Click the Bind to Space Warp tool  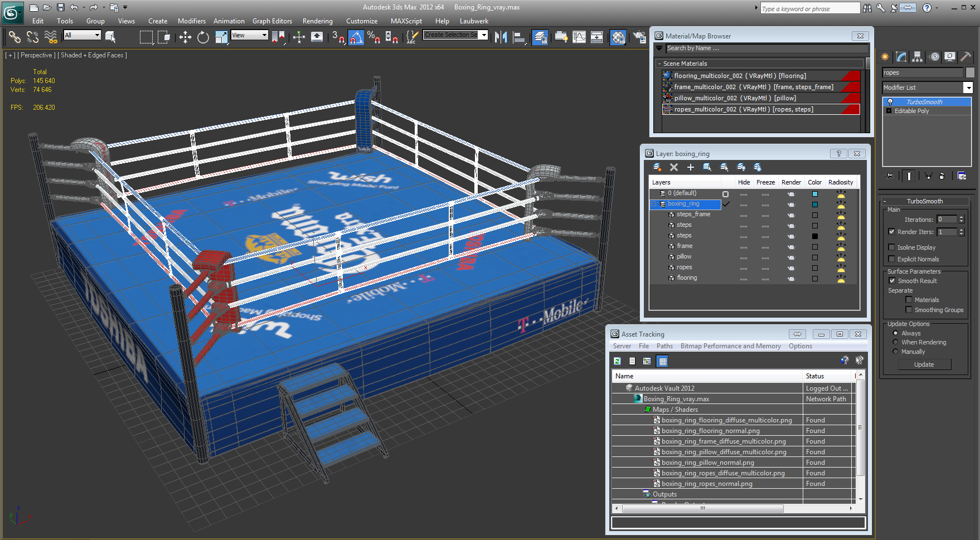pyautogui.click(x=51, y=37)
